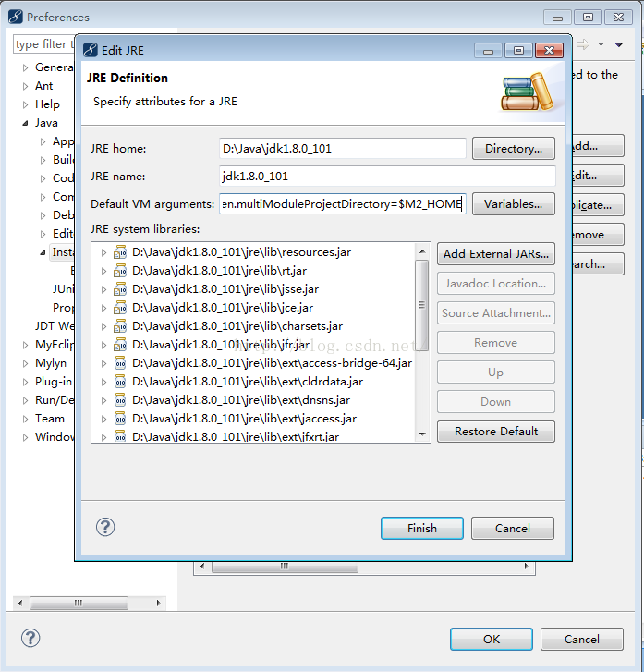Click the forward arrow in the Preferences toolbar
The height and width of the screenshot is (672, 644).
pyautogui.click(x=583, y=44)
